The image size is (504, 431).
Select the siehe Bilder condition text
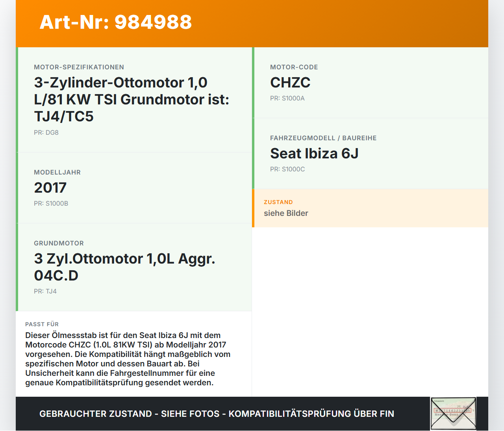(x=286, y=213)
